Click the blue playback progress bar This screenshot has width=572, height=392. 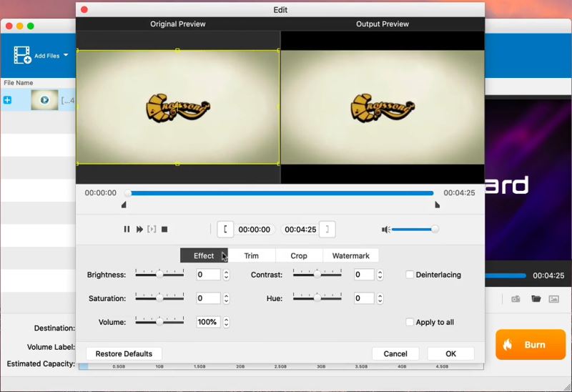coord(282,193)
